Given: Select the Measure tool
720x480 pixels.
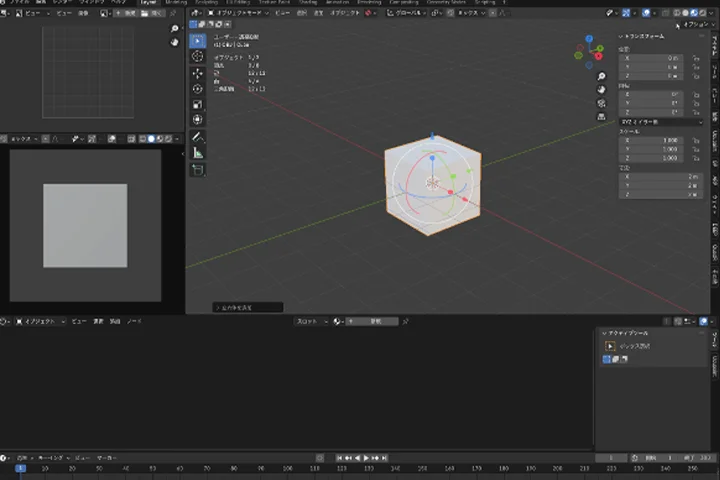Looking at the screenshot, I should (x=197, y=153).
